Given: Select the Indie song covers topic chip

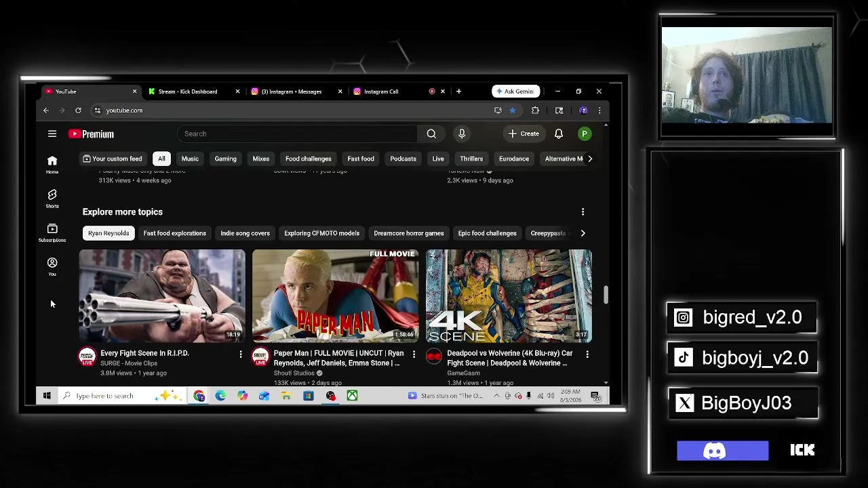Looking at the screenshot, I should pos(245,233).
